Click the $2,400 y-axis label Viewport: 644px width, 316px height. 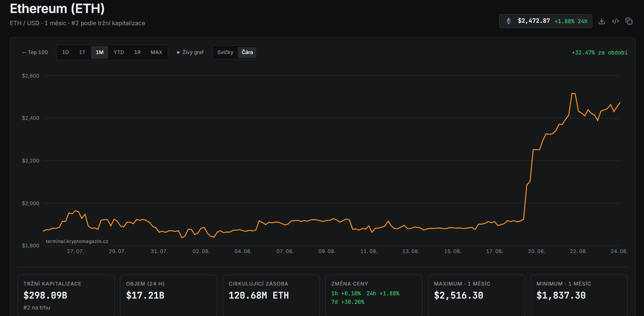(x=31, y=118)
